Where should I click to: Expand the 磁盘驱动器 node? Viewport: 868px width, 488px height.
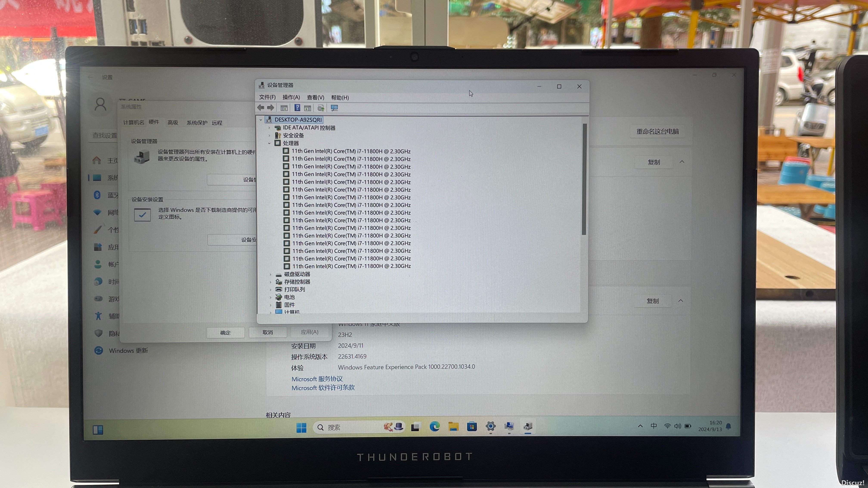pos(270,275)
